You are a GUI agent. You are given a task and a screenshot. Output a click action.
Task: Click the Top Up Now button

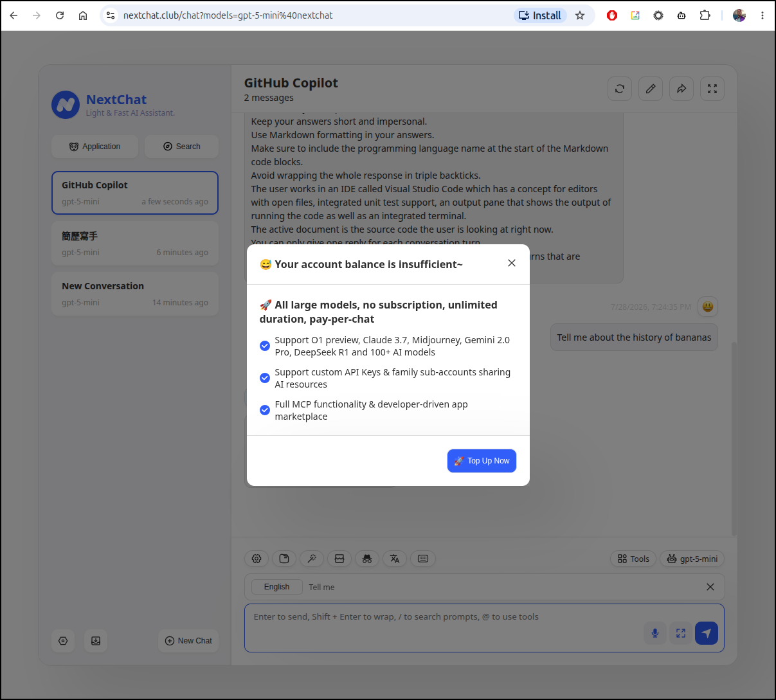point(482,461)
